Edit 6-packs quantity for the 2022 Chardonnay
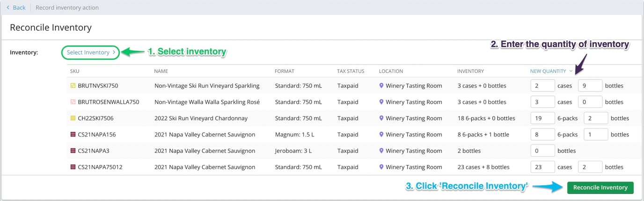This screenshot has width=644, height=201. (x=542, y=118)
